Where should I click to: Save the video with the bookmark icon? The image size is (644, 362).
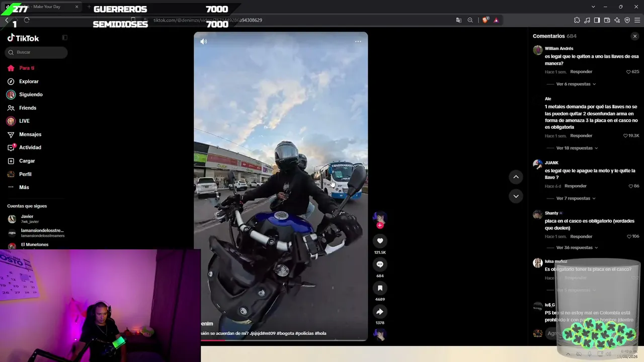(380, 288)
